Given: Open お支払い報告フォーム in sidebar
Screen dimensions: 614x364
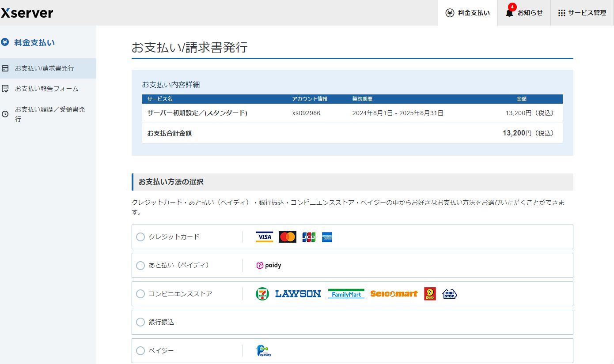Looking at the screenshot, I should [x=46, y=89].
